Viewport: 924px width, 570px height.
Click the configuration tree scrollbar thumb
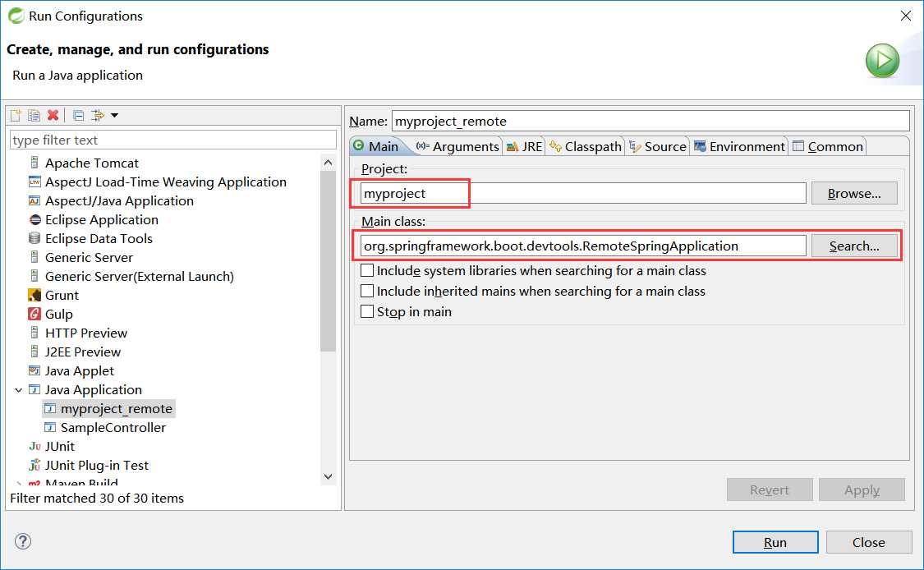[329, 261]
